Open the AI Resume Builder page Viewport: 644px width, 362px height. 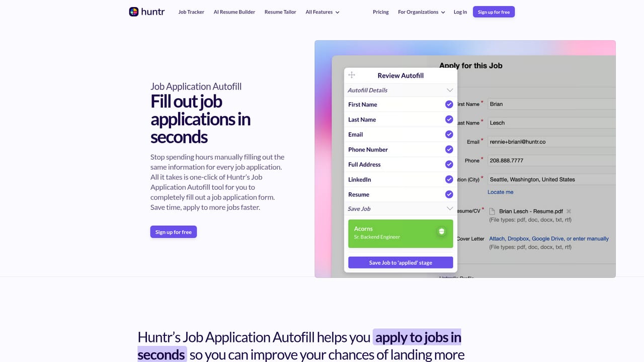(234, 12)
